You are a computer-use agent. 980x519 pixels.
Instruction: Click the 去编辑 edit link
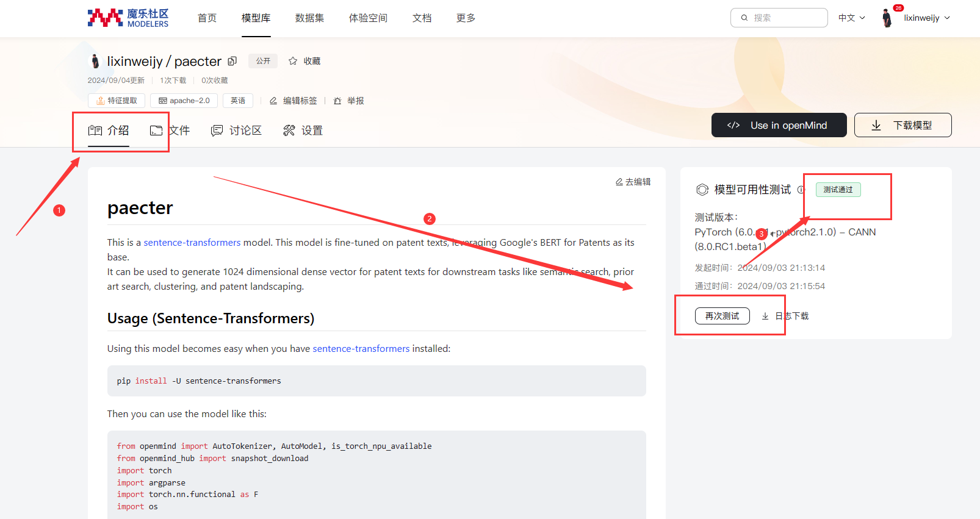[x=633, y=182]
